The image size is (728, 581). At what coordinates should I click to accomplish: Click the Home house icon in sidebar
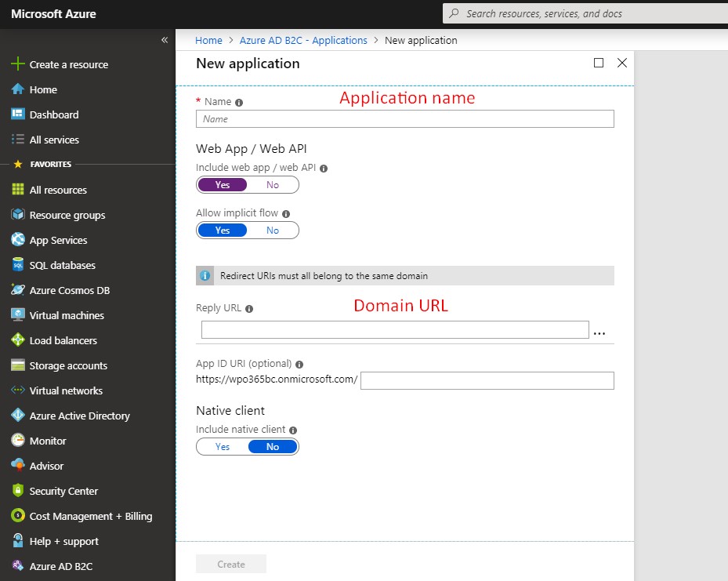(18, 89)
